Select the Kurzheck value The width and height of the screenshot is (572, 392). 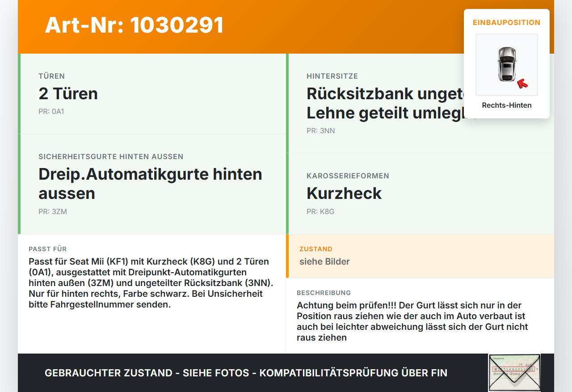[344, 193]
